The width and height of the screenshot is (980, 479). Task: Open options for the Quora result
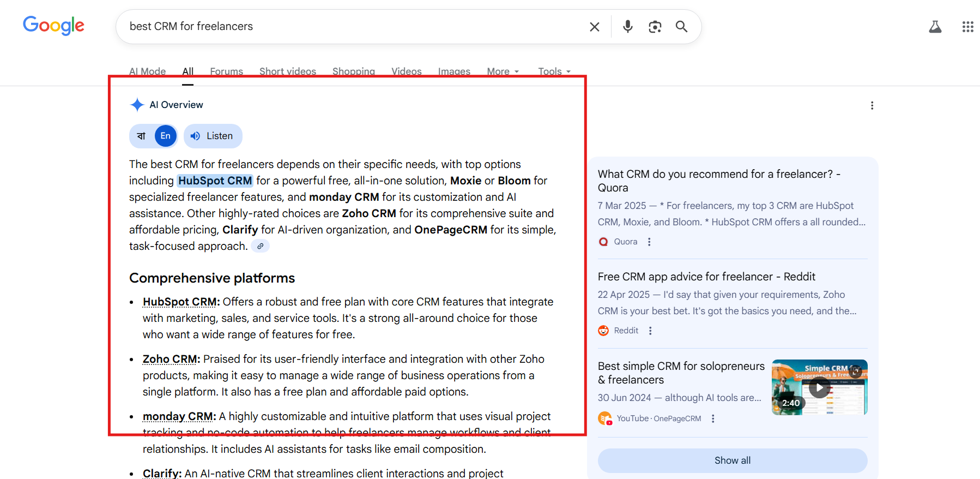tap(649, 242)
